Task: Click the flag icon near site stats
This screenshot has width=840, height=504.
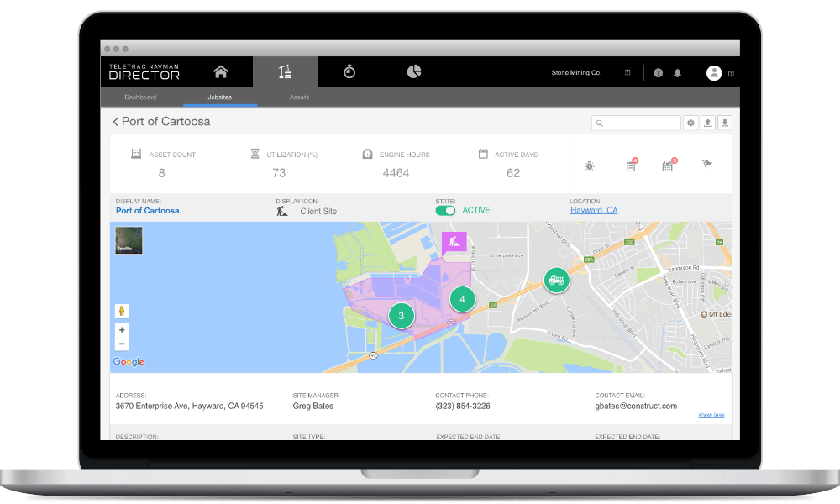Action: tap(706, 164)
